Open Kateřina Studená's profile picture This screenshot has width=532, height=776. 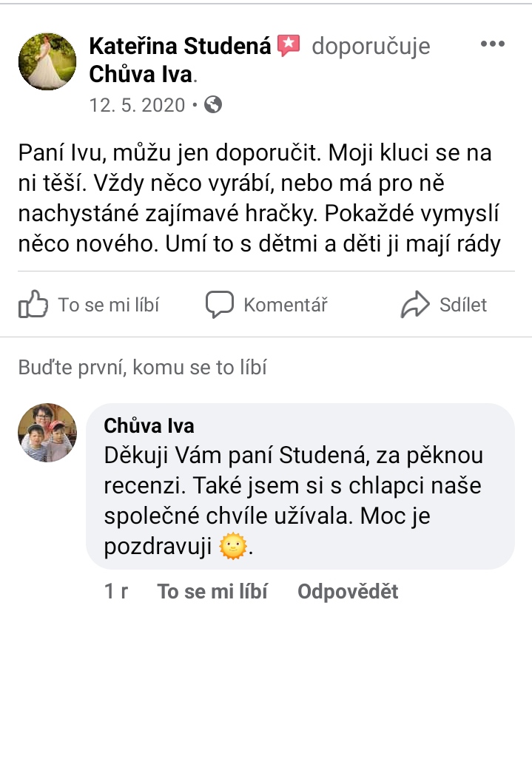[47, 61]
